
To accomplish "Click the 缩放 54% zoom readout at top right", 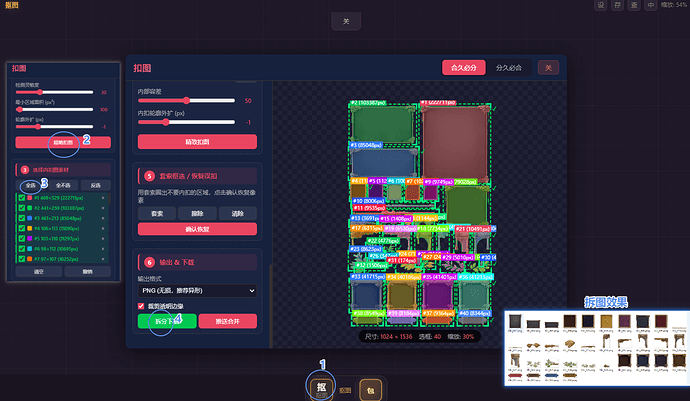I will point(673,5).
